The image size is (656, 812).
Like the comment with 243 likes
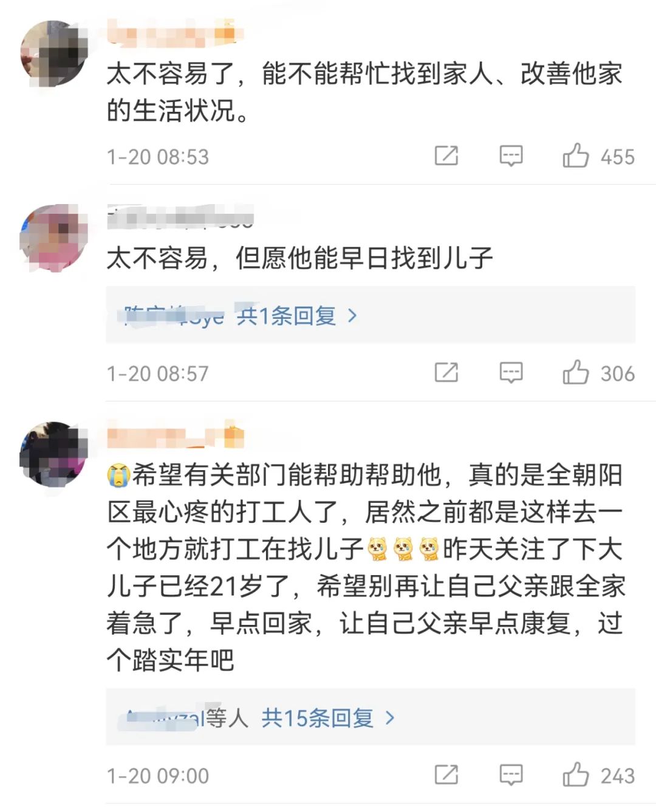pos(576,774)
